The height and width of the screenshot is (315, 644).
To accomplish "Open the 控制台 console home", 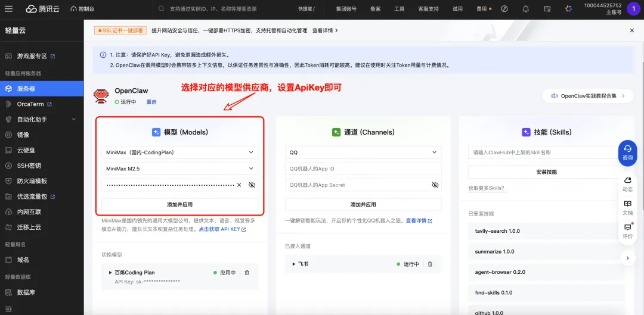I will tap(81, 8).
